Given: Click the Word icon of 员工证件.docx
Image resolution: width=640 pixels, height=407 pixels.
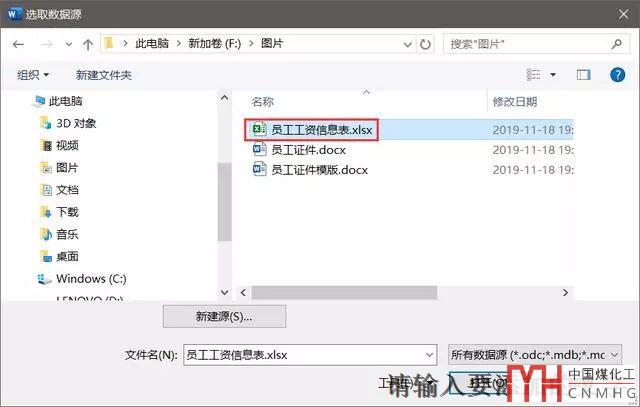Looking at the screenshot, I should click(260, 149).
